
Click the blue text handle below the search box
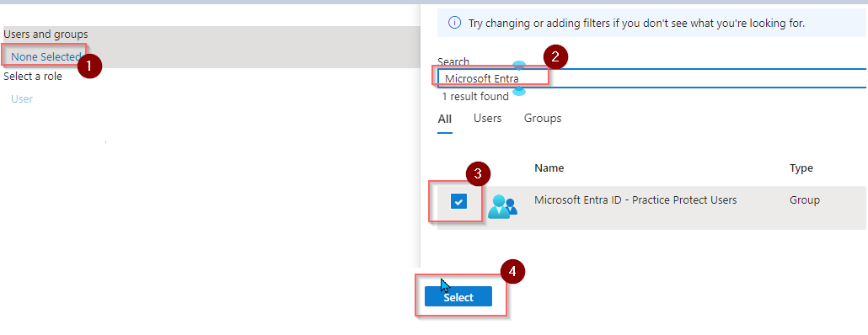tap(519, 91)
